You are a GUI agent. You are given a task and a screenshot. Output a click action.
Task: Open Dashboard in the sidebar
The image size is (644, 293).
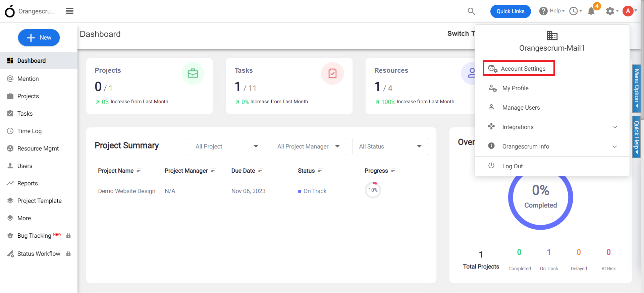coord(39,61)
